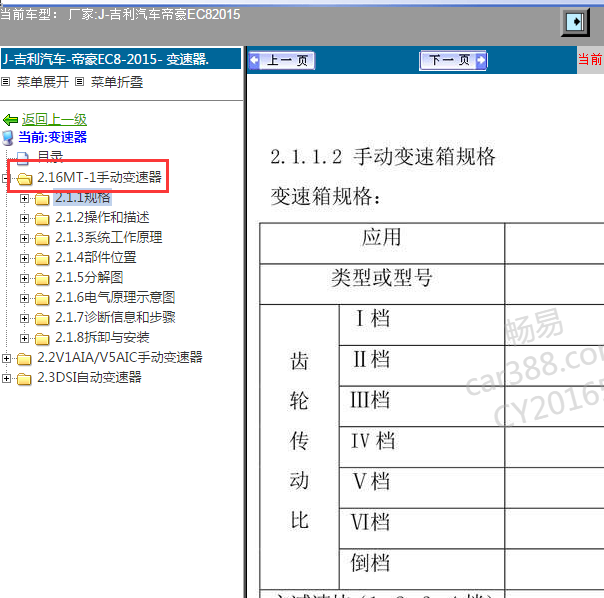Click the Ⅳ档 table cell
604x598 pixels.
422,447
